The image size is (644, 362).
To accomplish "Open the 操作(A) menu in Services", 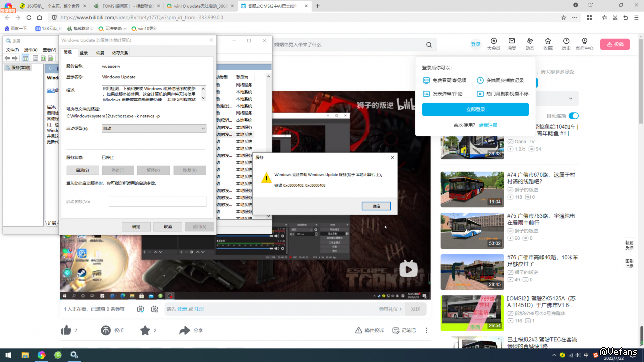I will click(31, 50).
